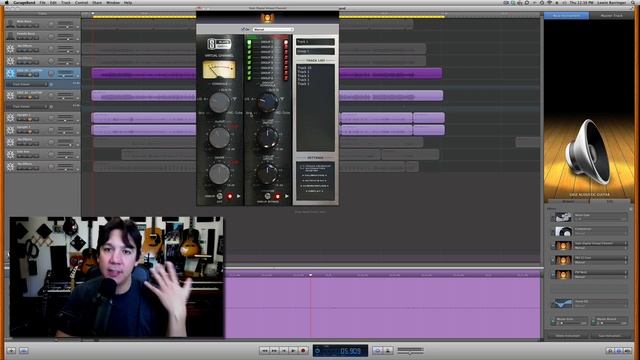Screen dimensions: 640x360
Task: Open the Loop Browser icon at bottom right
Action: coord(610,351)
